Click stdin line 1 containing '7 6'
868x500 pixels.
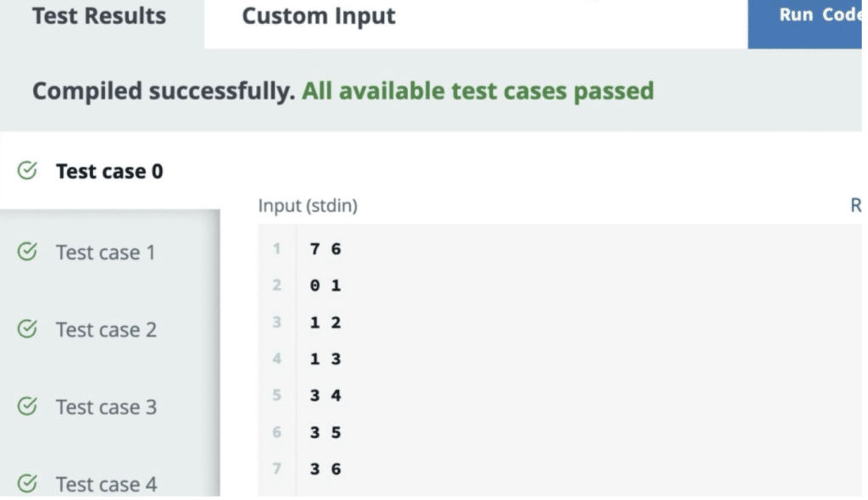coord(325,249)
